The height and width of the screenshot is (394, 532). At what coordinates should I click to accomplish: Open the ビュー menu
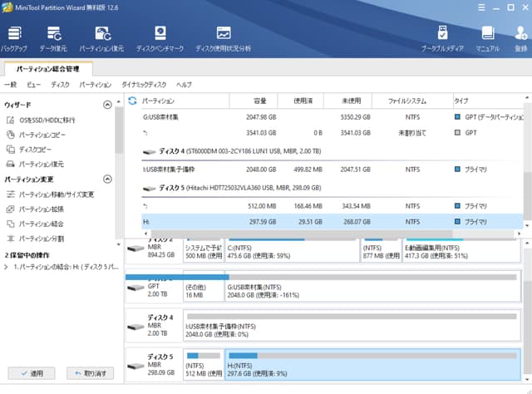(33, 85)
